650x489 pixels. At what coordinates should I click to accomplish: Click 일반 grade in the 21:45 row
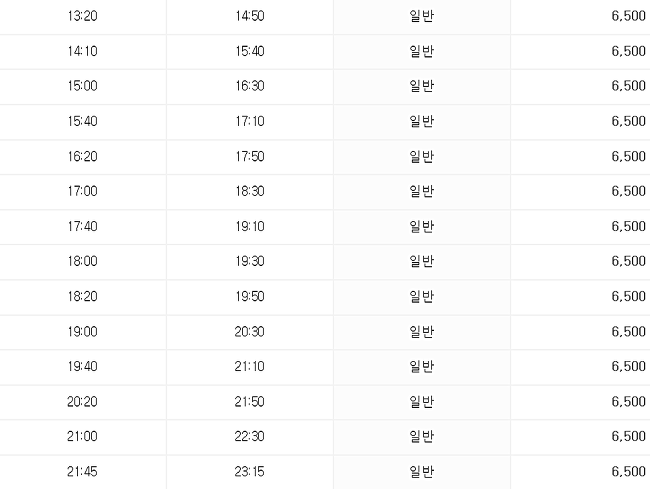tap(422, 472)
